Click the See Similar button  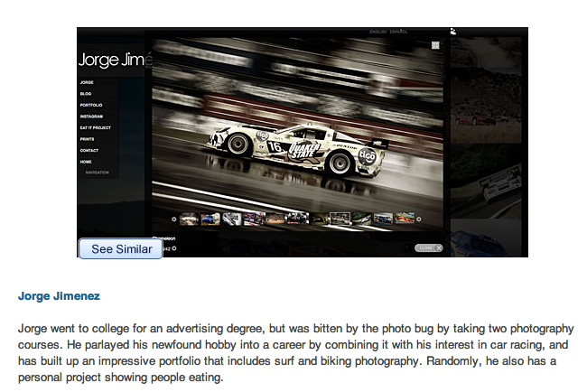point(120,248)
